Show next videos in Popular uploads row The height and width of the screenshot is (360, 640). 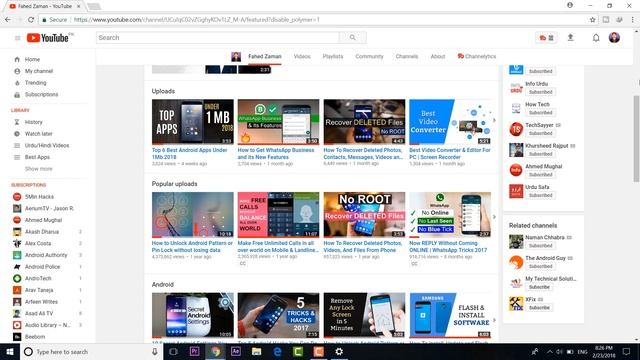click(x=494, y=217)
